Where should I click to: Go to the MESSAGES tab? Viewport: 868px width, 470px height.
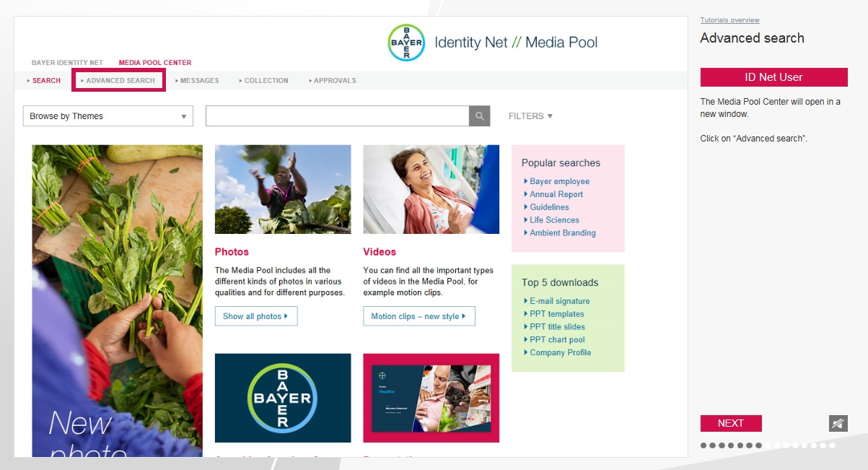click(x=197, y=81)
